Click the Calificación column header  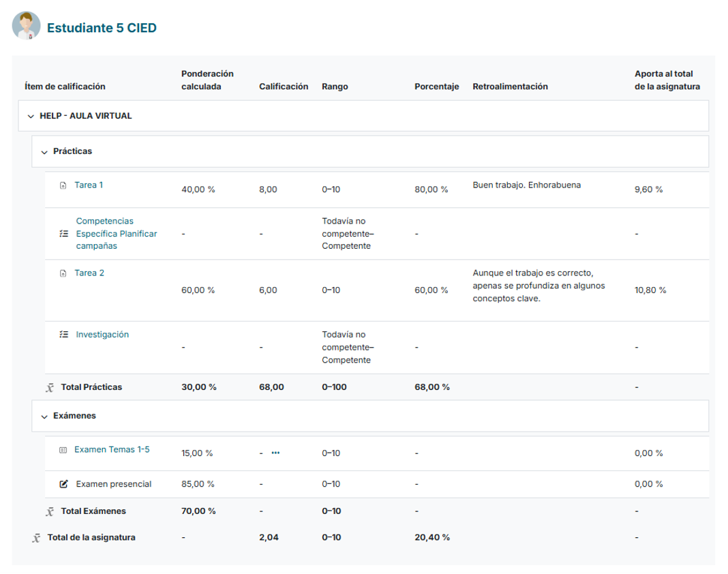tap(284, 87)
